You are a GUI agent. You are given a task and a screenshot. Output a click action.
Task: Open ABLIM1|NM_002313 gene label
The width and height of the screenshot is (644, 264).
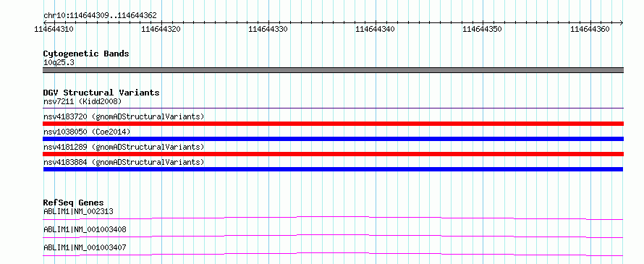coord(78,211)
